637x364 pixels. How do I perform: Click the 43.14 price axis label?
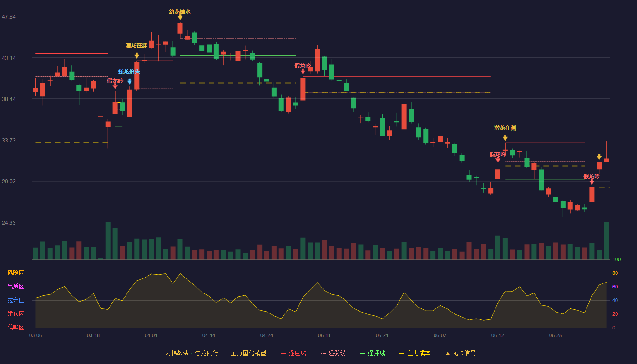(9, 58)
